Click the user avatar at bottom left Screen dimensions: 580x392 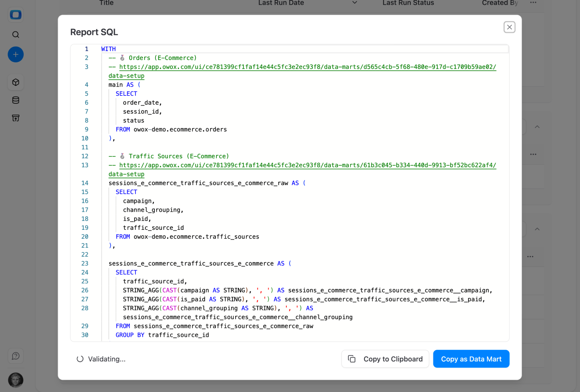point(16,380)
